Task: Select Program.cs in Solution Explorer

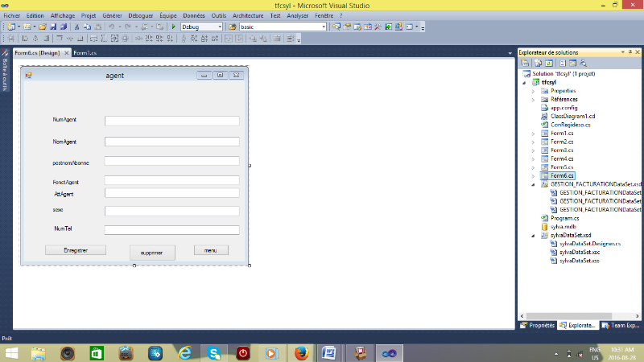Action: pos(565,218)
